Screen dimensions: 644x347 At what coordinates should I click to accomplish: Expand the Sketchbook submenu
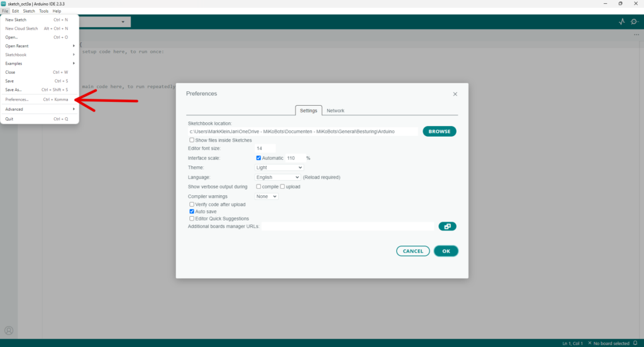pos(40,55)
